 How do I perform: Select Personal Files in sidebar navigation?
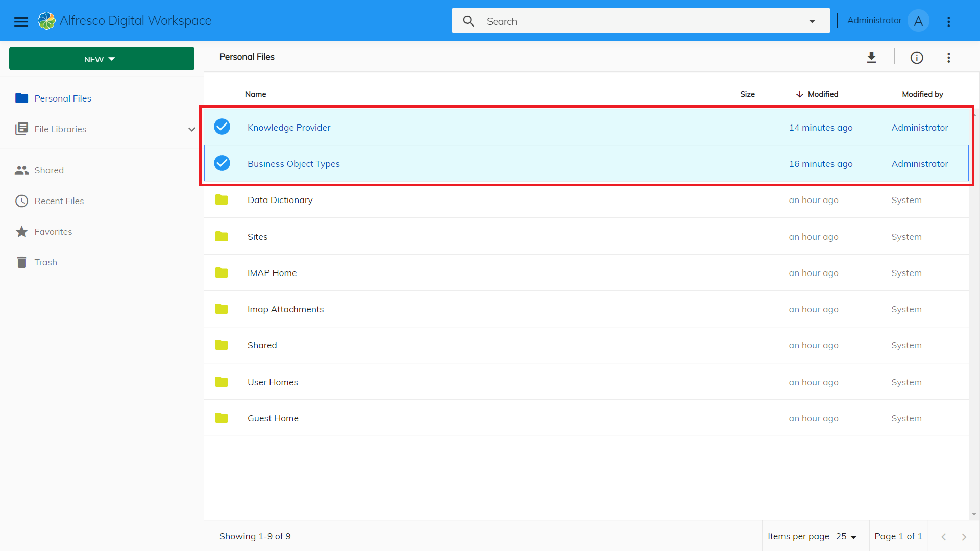coord(63,98)
